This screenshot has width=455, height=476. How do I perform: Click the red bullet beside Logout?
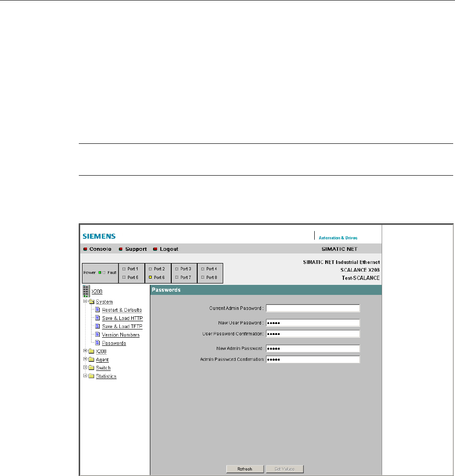(x=155, y=249)
